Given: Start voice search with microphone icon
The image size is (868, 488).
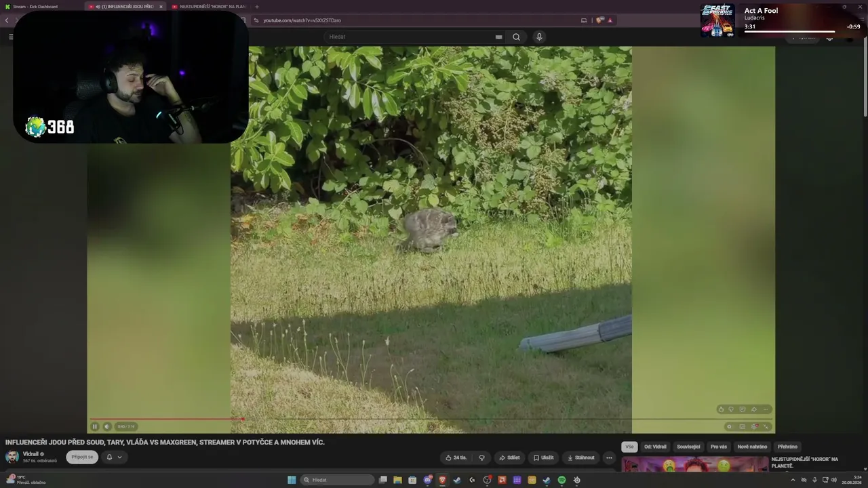Looking at the screenshot, I should click(539, 37).
